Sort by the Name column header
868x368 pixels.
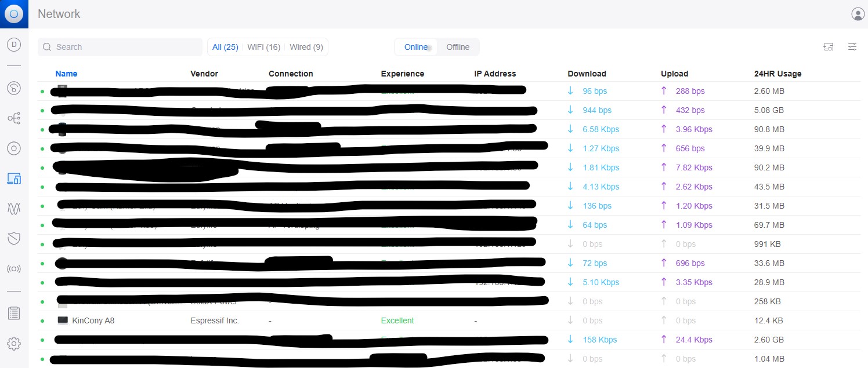coord(66,74)
